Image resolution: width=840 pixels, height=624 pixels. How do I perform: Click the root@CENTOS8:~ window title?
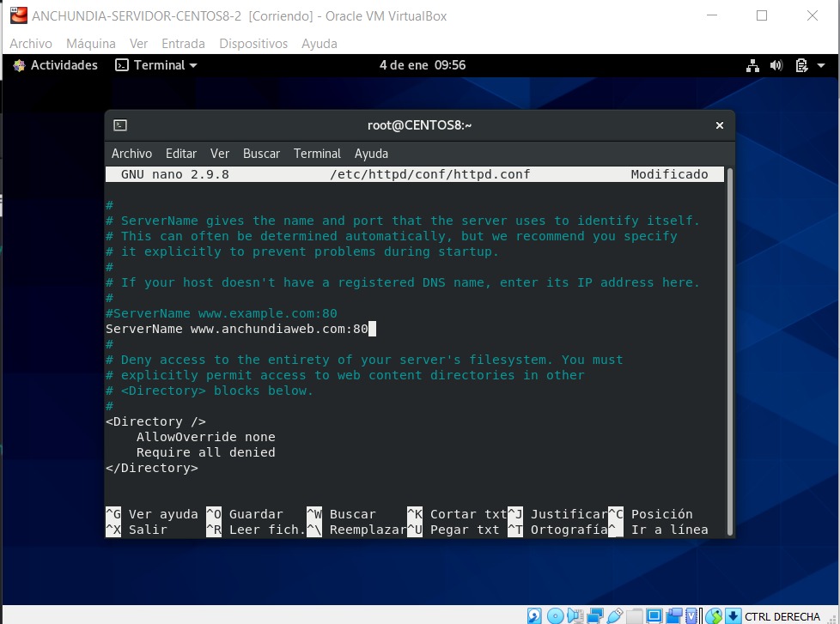coord(419,125)
